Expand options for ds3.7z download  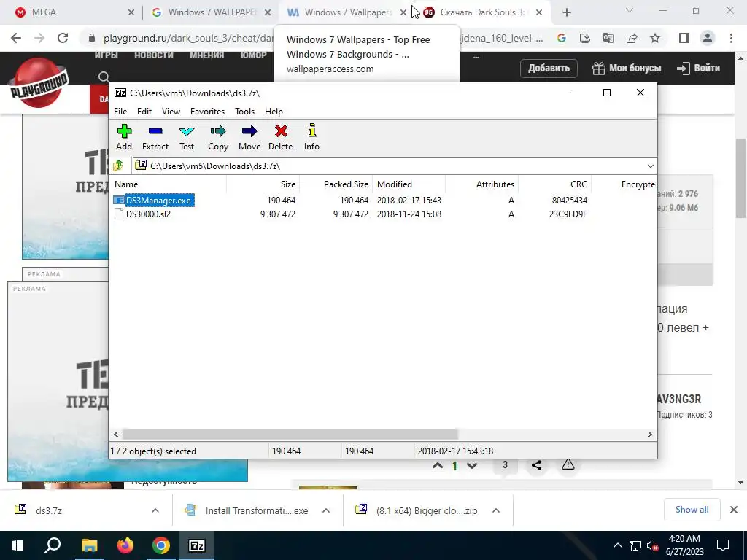click(x=155, y=510)
